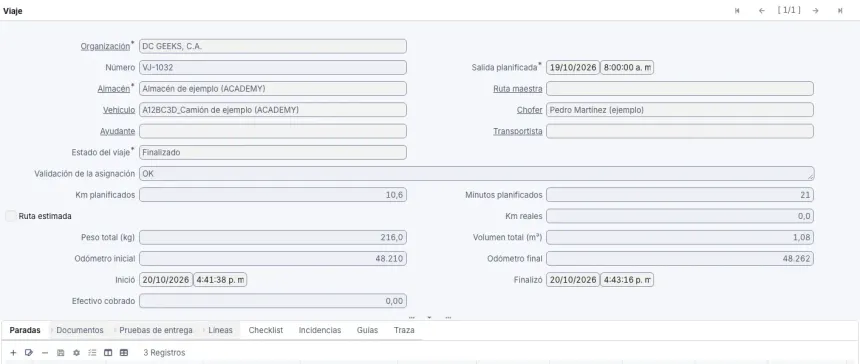The height and width of the screenshot is (364, 860).
Task: Go to the previous record arrow
Action: (761, 10)
